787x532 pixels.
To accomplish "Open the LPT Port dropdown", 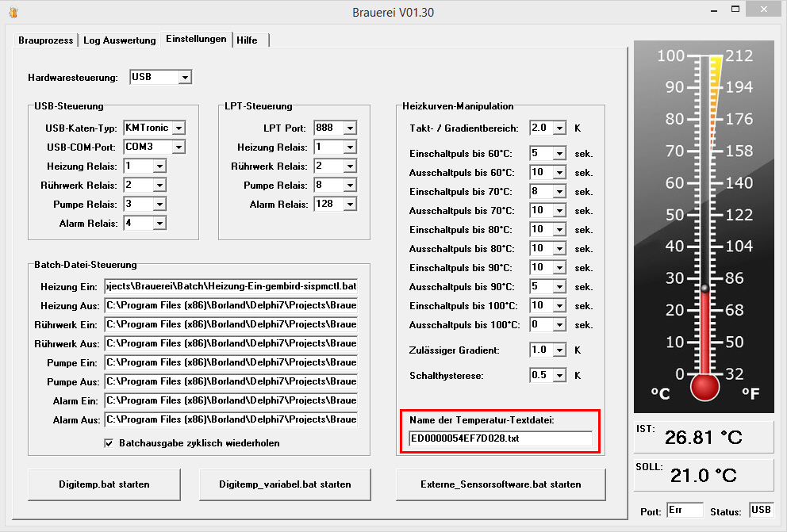I will pos(350,128).
